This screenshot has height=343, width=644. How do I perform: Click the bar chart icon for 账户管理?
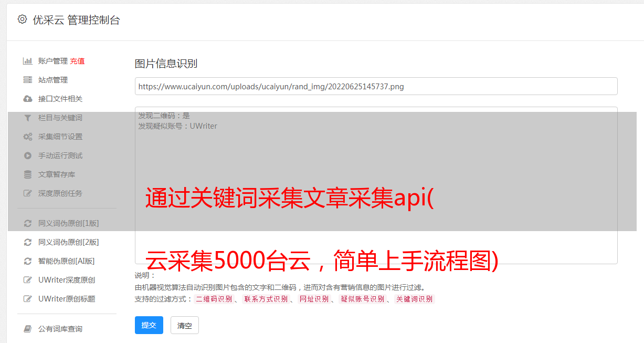[28, 61]
